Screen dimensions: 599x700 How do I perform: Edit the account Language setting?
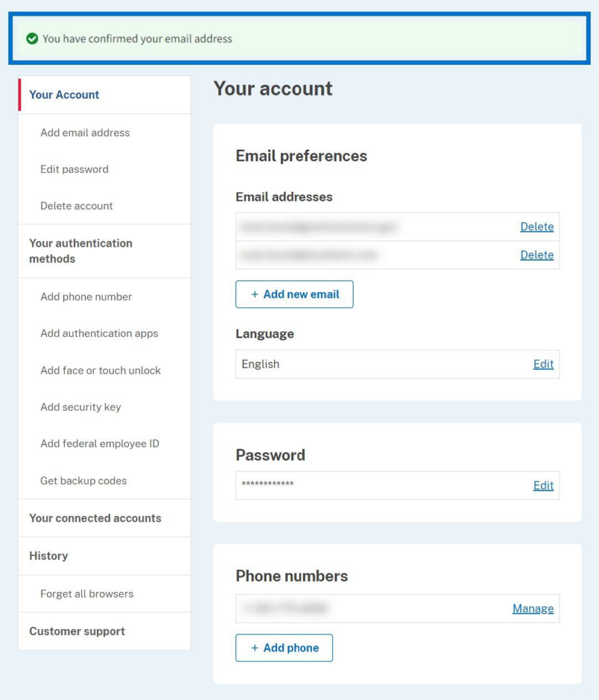544,364
